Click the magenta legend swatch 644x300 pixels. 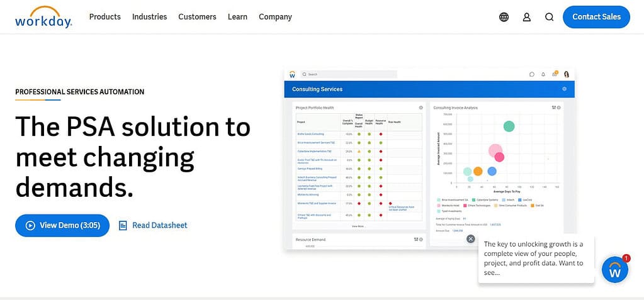[465, 206]
